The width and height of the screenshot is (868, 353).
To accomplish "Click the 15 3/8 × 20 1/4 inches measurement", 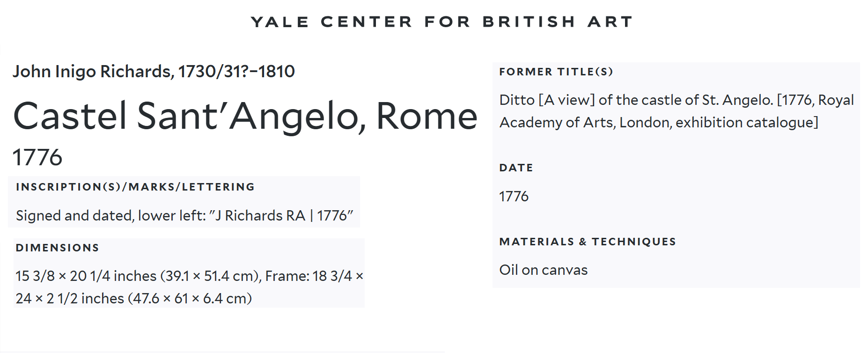I will tap(86, 276).
